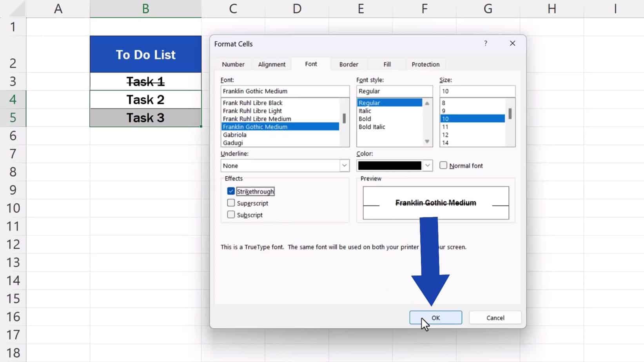Click the OK button
The height and width of the screenshot is (362, 644).
coord(435,318)
